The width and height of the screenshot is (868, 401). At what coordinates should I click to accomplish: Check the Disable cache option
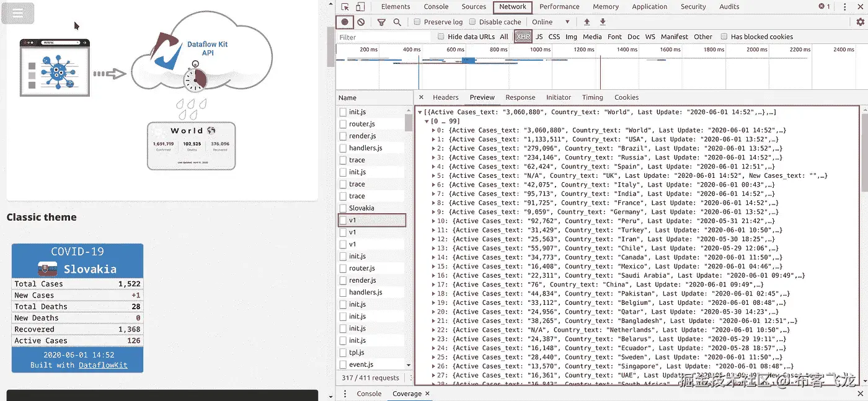coord(472,22)
